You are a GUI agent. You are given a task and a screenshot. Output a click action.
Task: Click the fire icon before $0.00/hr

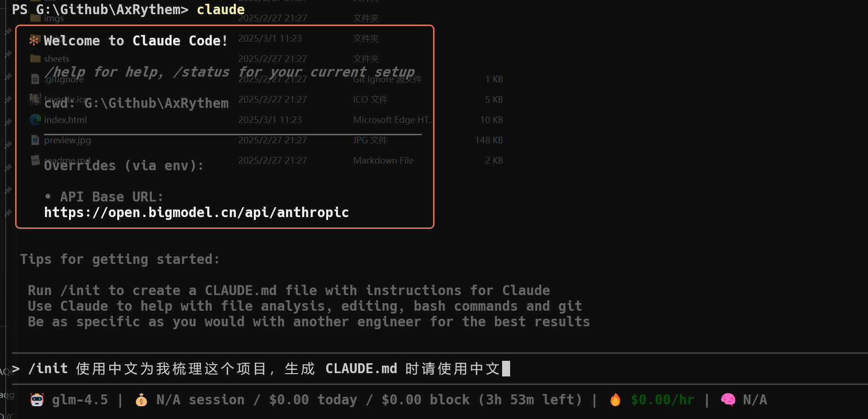pos(615,400)
